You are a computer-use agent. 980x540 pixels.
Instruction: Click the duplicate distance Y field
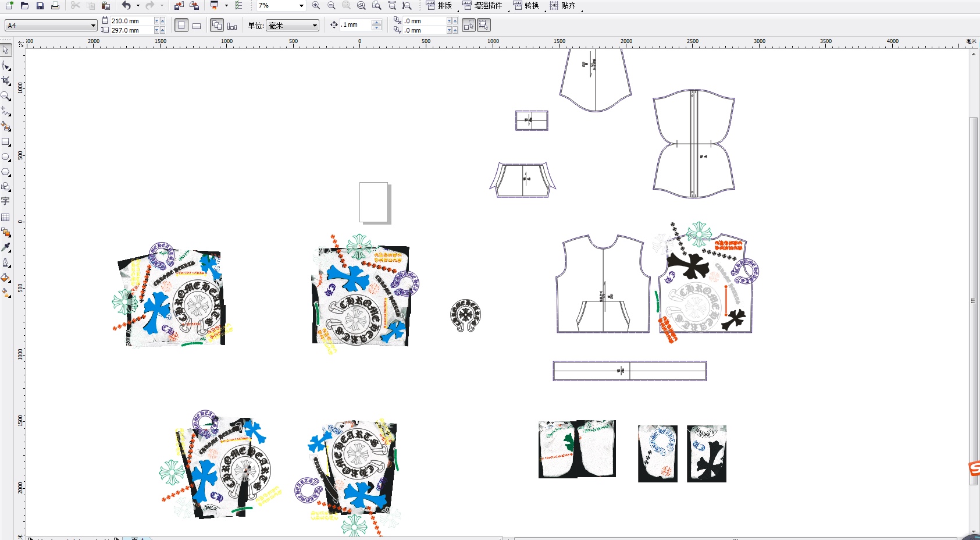424,30
